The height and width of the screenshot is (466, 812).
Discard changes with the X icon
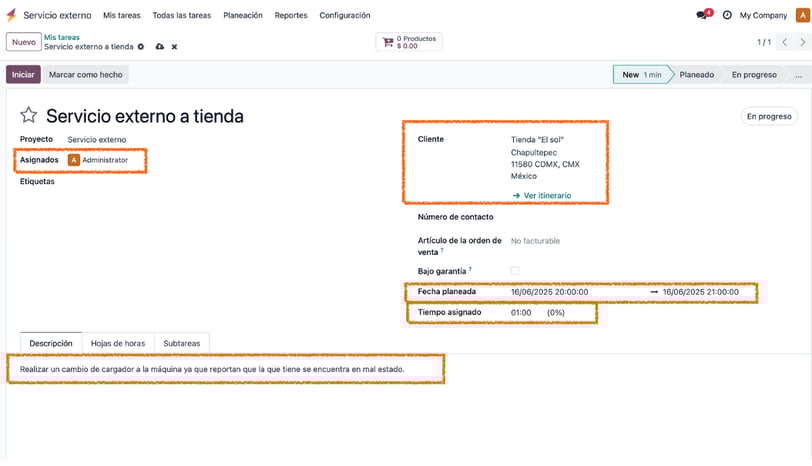click(x=175, y=47)
